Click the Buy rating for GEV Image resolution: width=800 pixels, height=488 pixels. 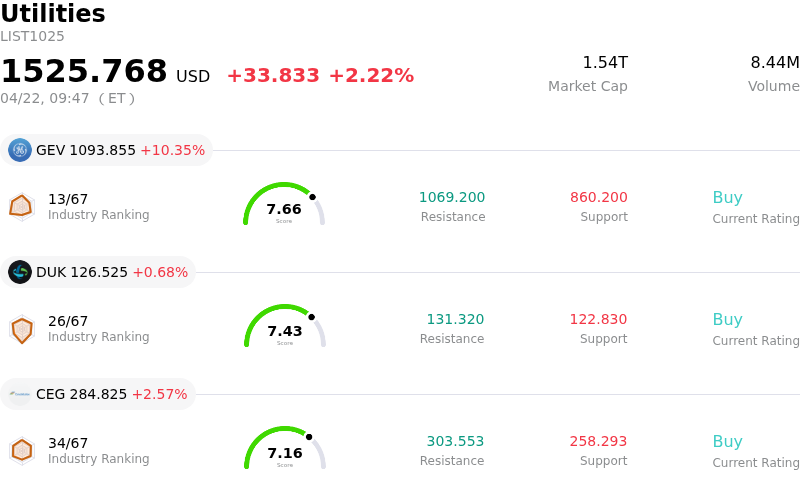[727, 198]
